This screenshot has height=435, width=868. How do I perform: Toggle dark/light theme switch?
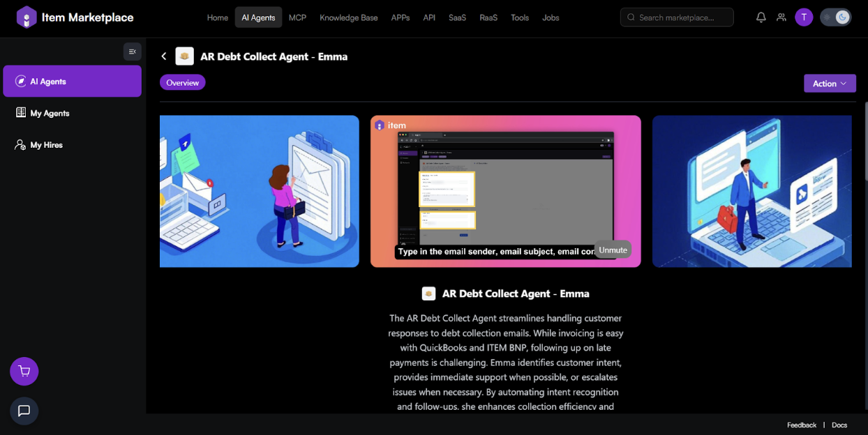click(835, 17)
